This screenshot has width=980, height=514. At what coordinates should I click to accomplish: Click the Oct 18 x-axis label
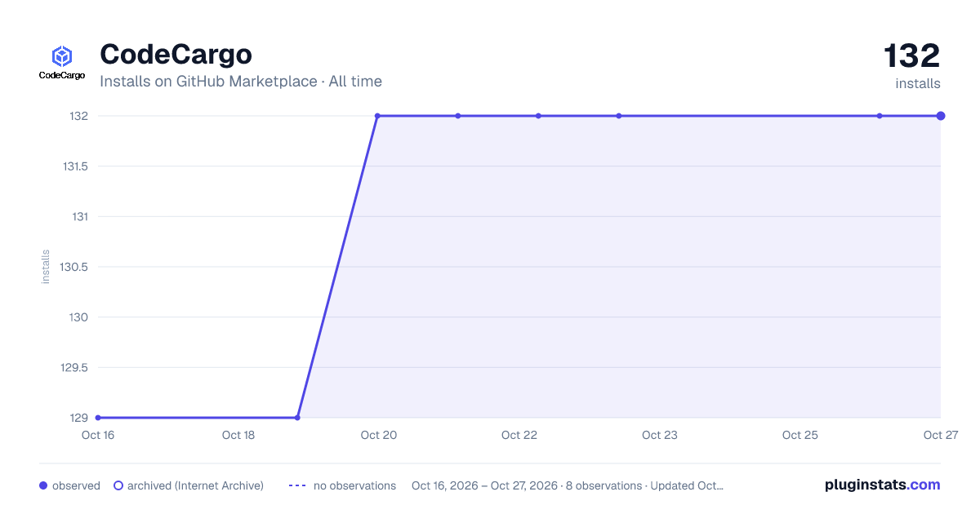coord(238,435)
